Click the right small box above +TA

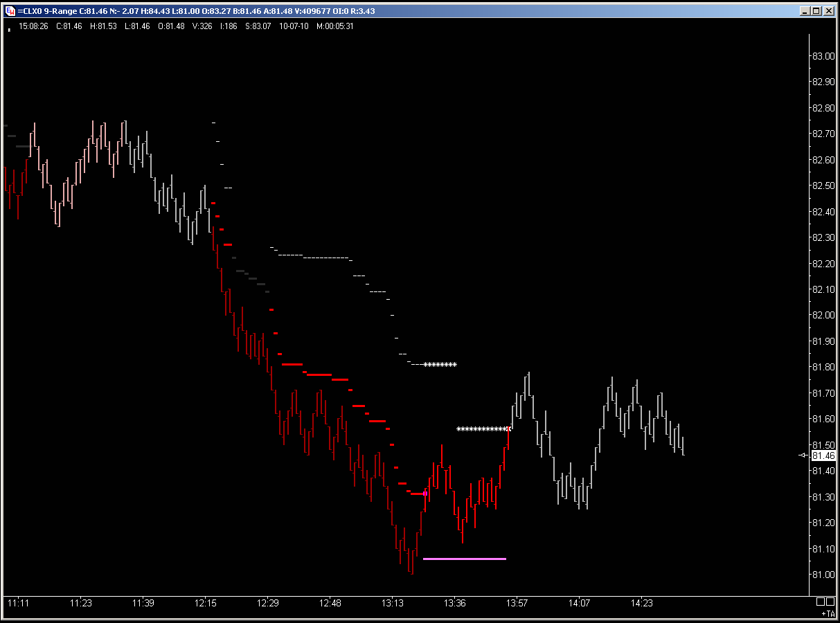(830, 602)
